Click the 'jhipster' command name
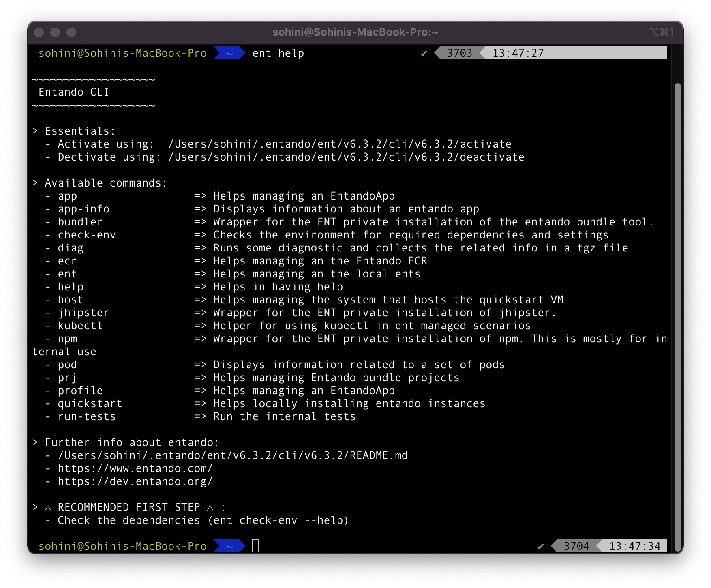 tap(84, 313)
